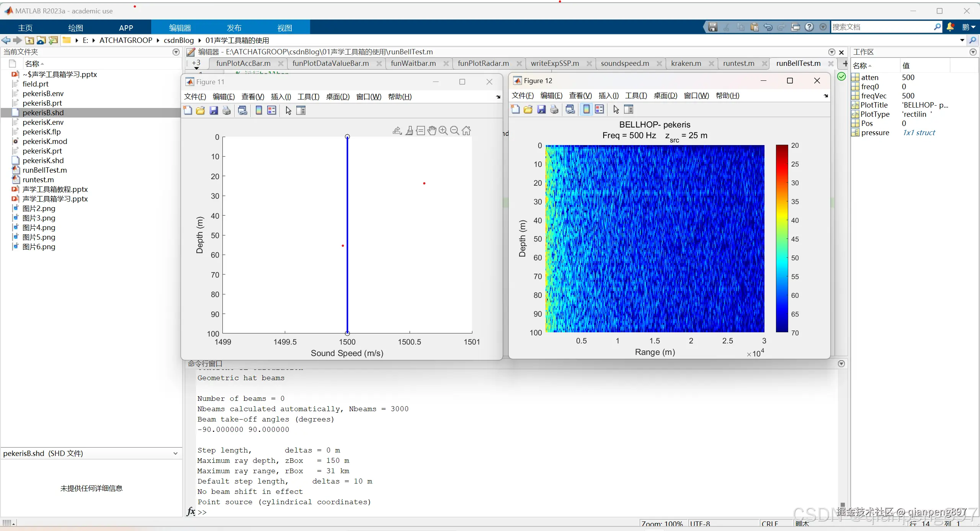Select the pan hand tool in Figure 11
980x531 pixels.
432,131
